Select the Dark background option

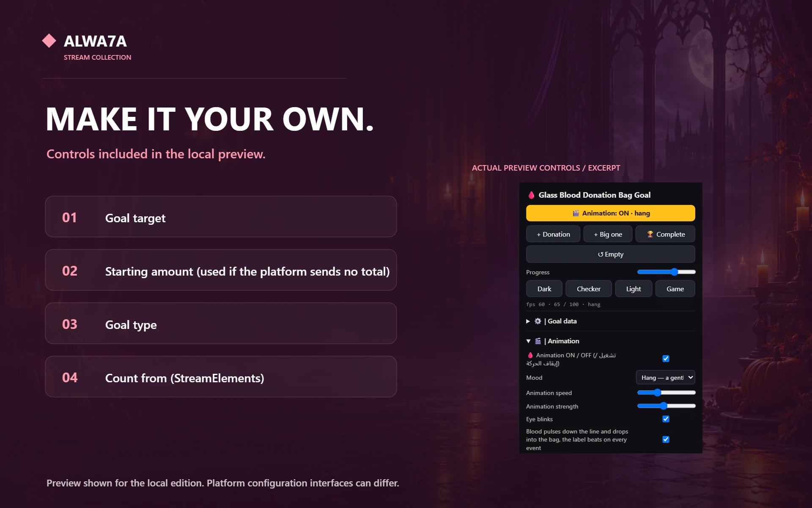(x=544, y=289)
